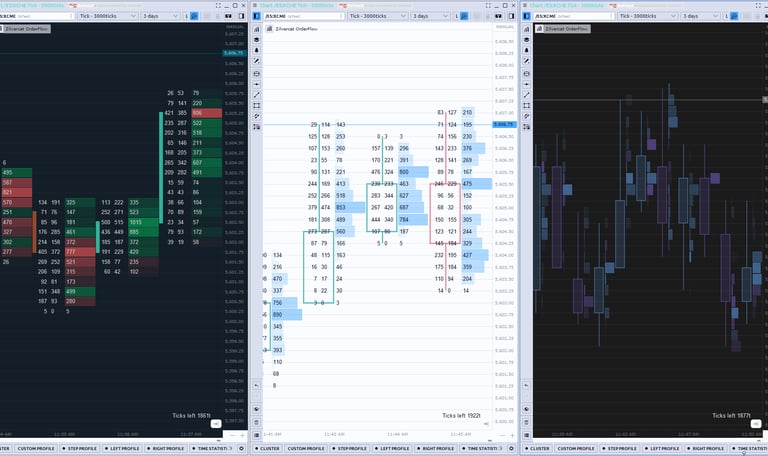This screenshot has height=456, width=768.
Task: Open the alert bell in middle chart sidebar
Action: coord(256,50)
